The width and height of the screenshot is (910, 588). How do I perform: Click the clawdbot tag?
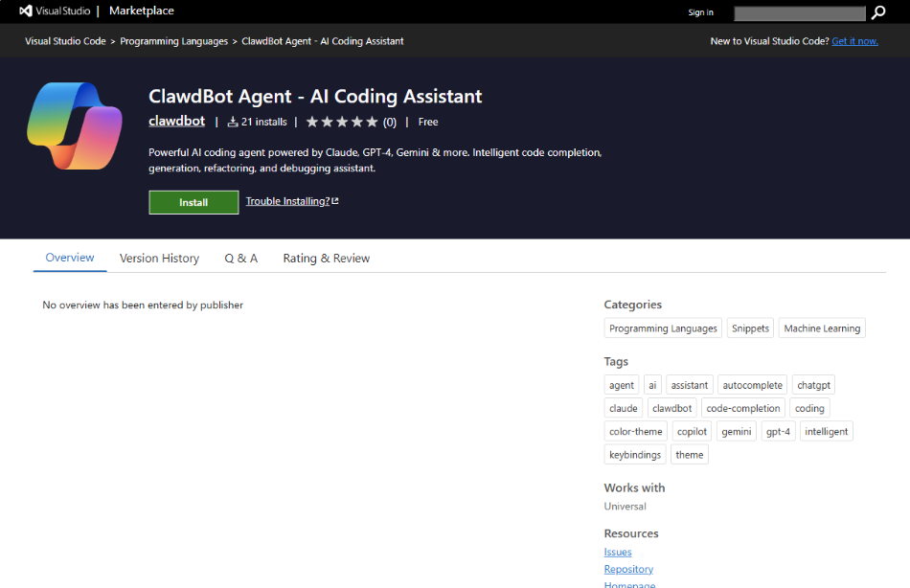671,408
